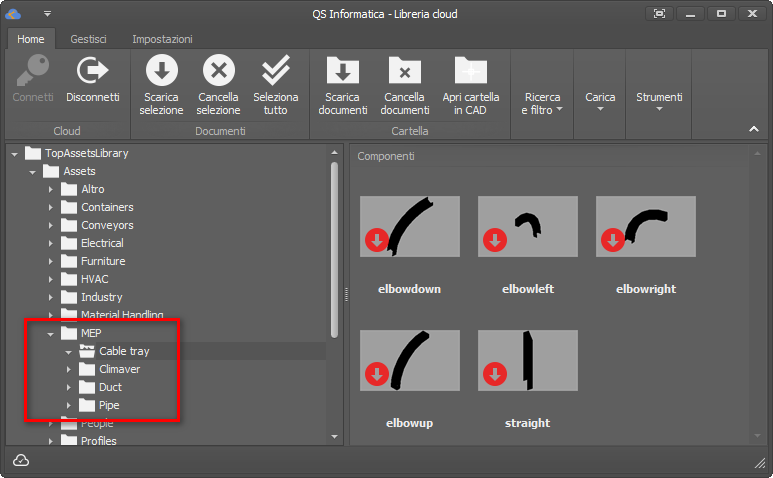Click the Componenti panel header text
The width and height of the screenshot is (773, 478).
coord(386,156)
